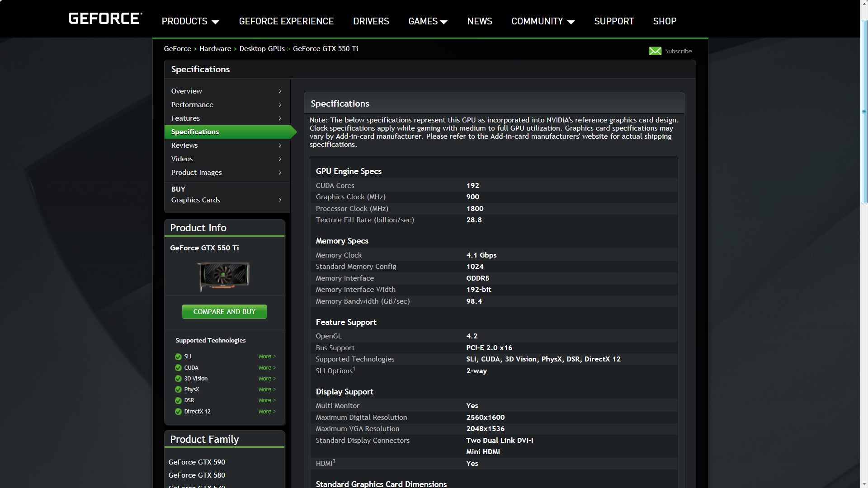Click the CUDA Cores value 192
Viewport: 868px width, 488px height.
click(x=473, y=186)
